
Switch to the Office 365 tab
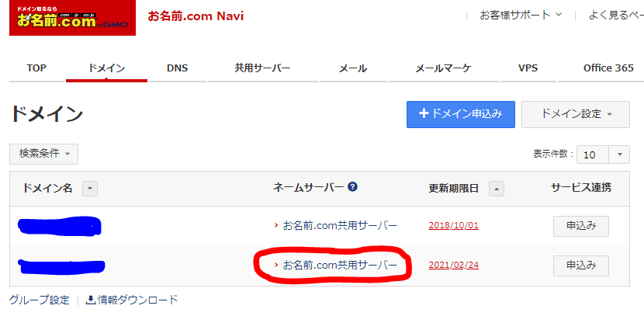(x=608, y=68)
